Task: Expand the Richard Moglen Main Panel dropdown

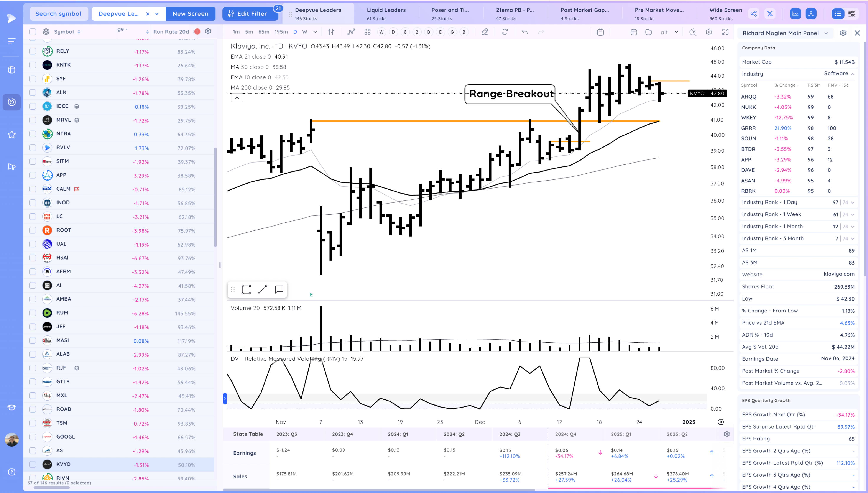Action: (x=826, y=33)
